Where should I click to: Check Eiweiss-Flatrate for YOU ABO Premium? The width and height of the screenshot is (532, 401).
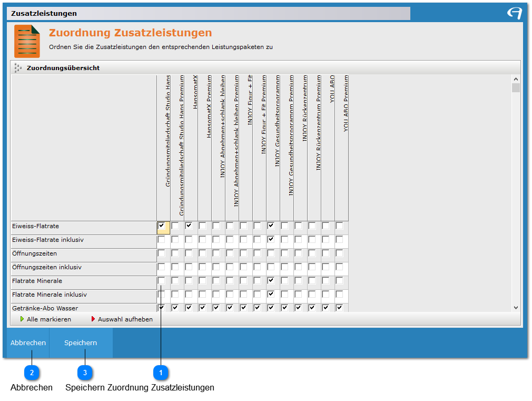pyautogui.click(x=339, y=226)
